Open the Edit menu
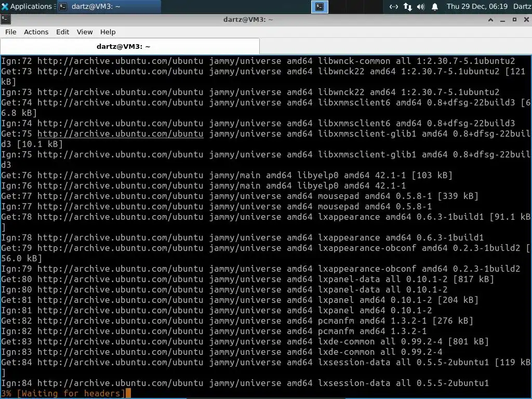Image resolution: width=532 pixels, height=399 pixels. point(62,32)
